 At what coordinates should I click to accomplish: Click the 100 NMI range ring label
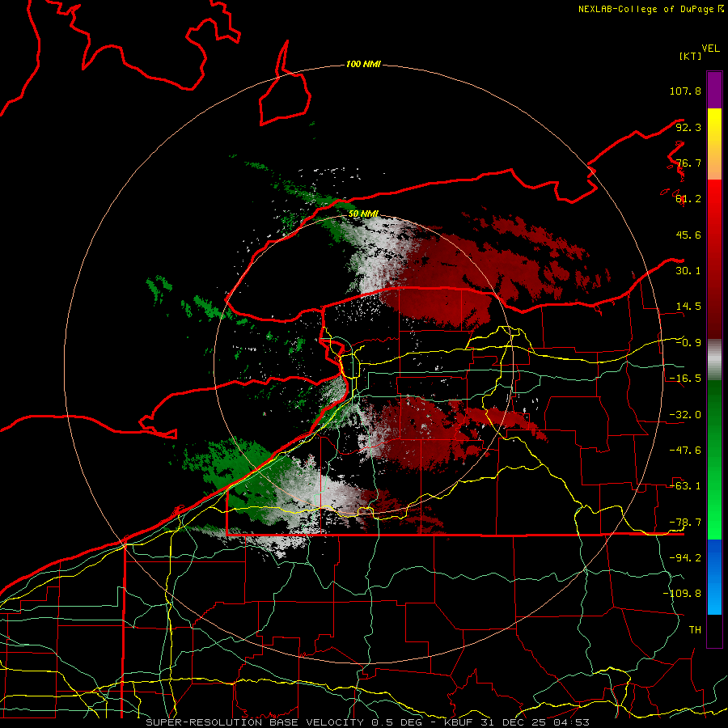pos(363,64)
